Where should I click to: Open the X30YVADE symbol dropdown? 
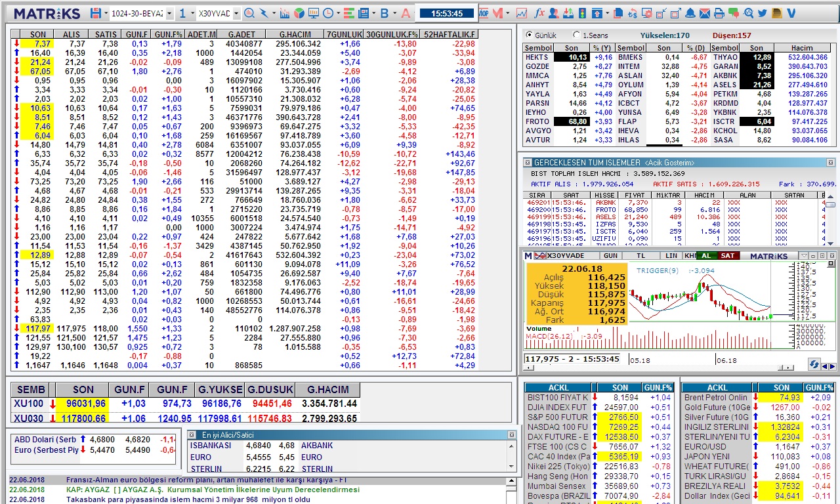coord(236,14)
